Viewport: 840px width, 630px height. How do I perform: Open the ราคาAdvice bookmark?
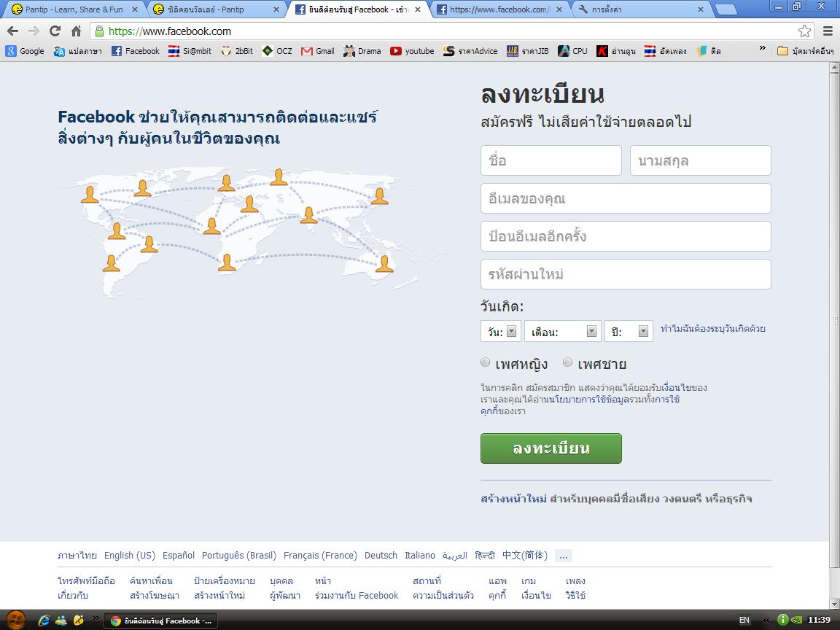click(470, 51)
